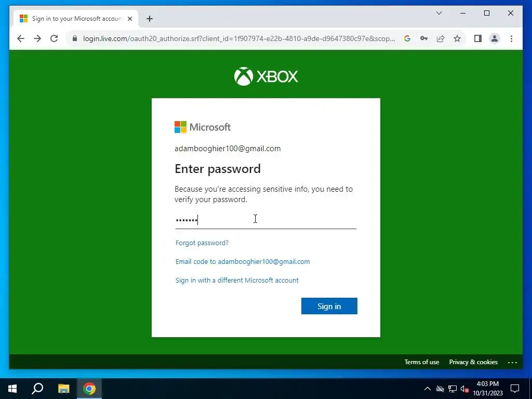Open network status tray icon
Image resolution: width=532 pixels, height=399 pixels.
tap(453, 389)
